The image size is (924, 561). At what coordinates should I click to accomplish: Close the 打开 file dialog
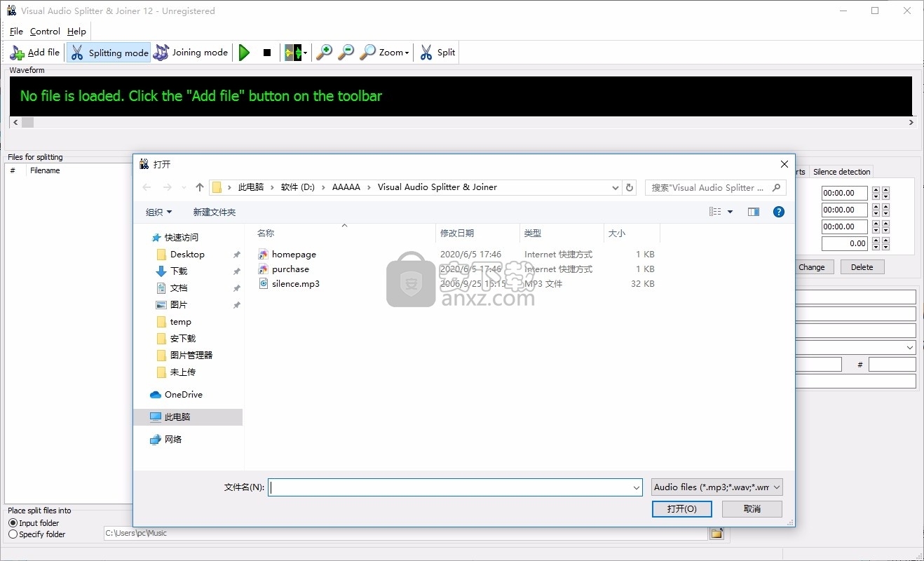pyautogui.click(x=784, y=164)
